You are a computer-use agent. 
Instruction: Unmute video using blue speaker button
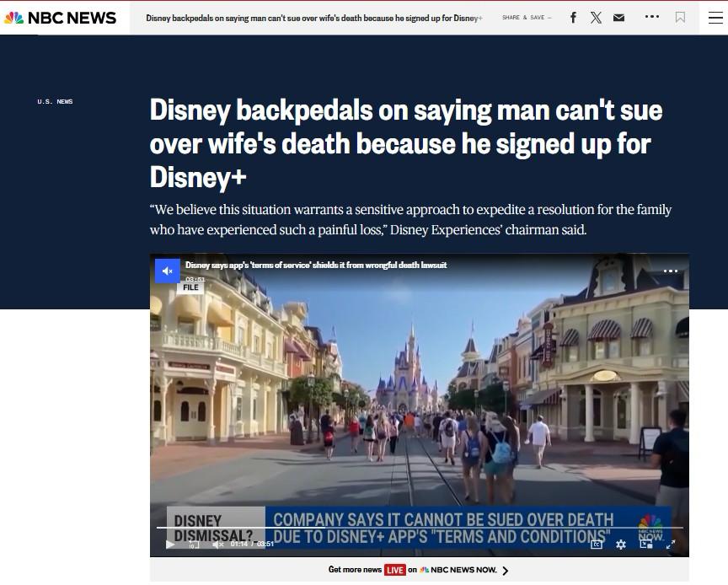pos(167,271)
